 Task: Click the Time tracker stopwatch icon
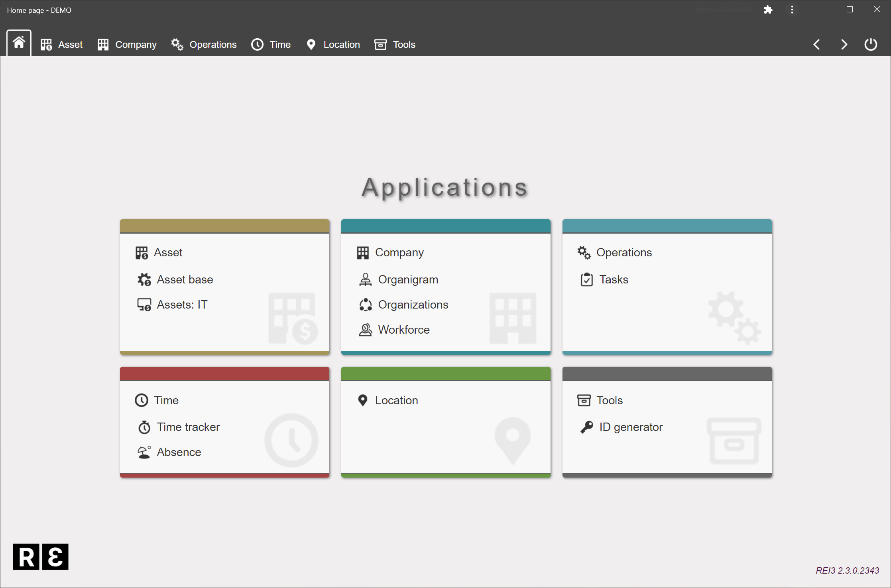click(x=144, y=427)
